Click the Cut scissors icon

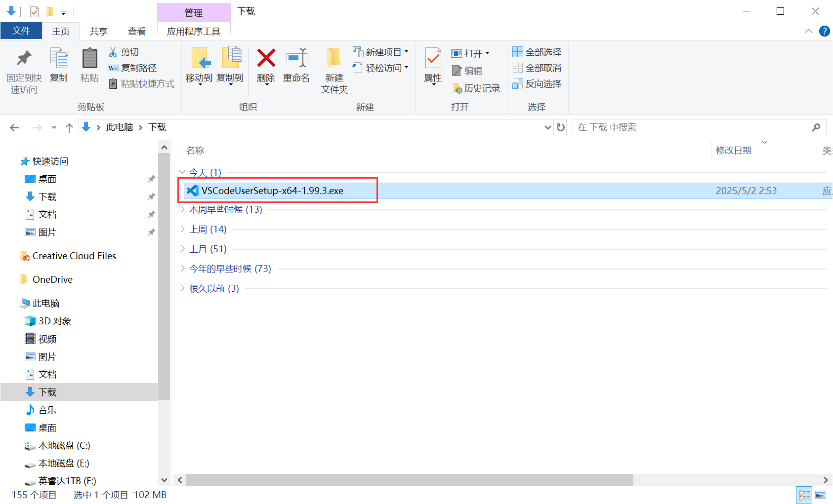[113, 52]
